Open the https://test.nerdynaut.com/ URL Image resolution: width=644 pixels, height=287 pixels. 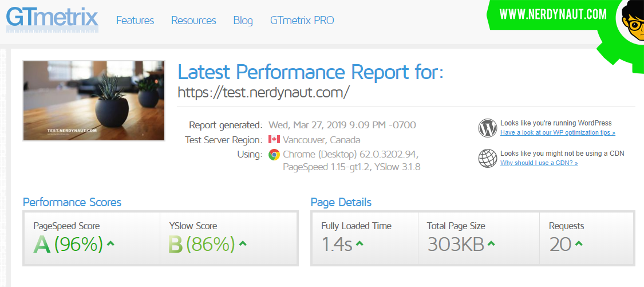click(x=263, y=92)
